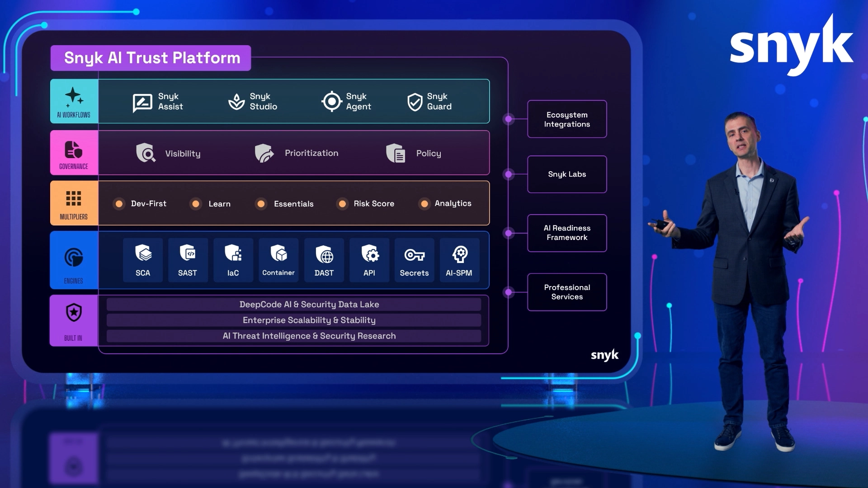Open the AI Workflows category tab
The height and width of the screenshot is (488, 868).
pos(74,101)
